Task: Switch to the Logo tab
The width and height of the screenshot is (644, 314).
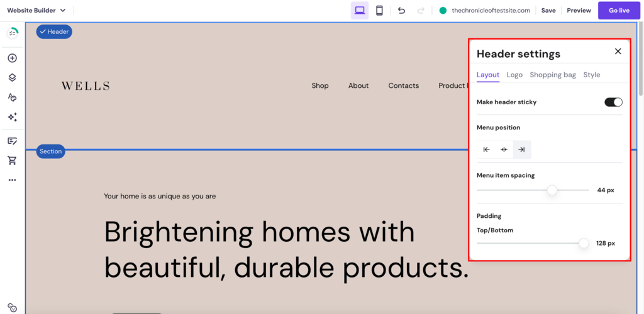Action: (514, 75)
